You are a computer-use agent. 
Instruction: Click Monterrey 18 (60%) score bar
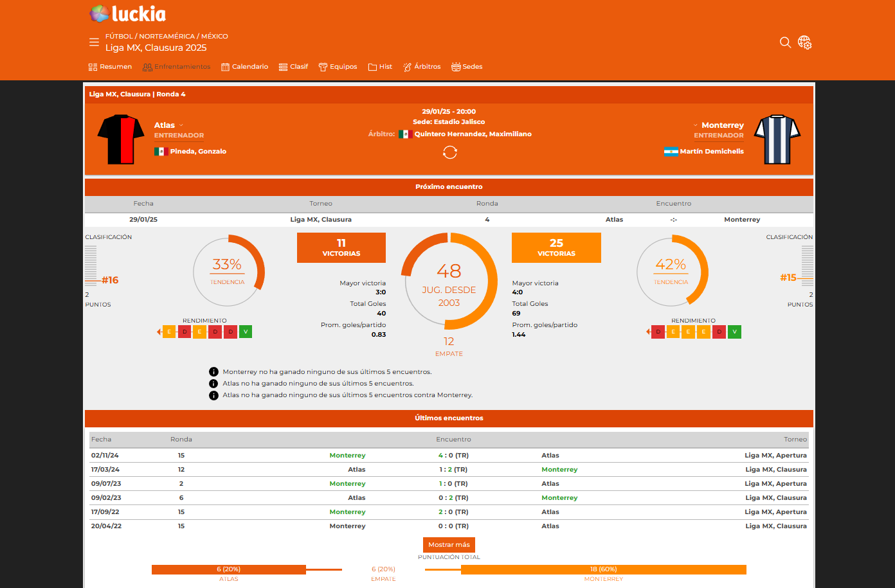tap(603, 569)
